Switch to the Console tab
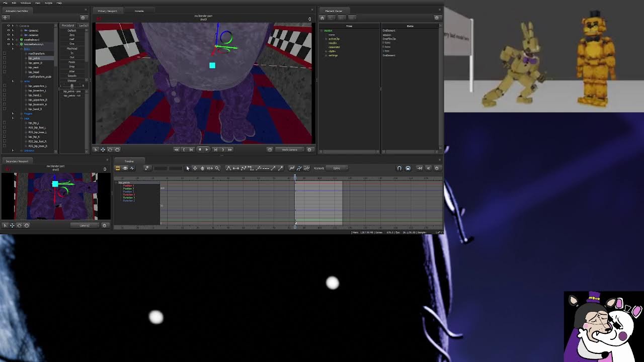This screenshot has height=362, width=644. click(139, 11)
